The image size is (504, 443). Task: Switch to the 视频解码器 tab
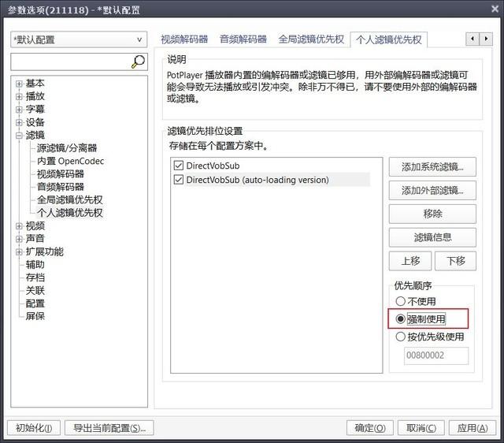(184, 39)
